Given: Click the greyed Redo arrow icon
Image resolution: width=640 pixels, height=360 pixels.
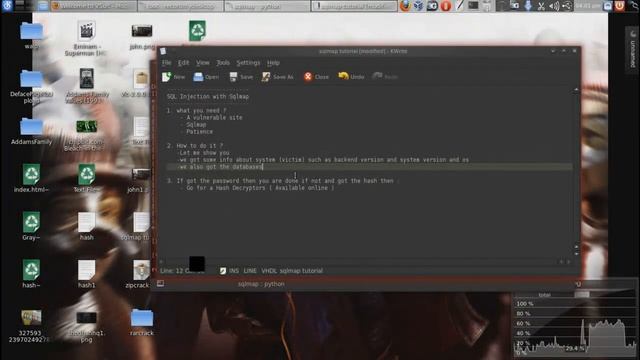Looking at the screenshot, I should coord(378,76).
